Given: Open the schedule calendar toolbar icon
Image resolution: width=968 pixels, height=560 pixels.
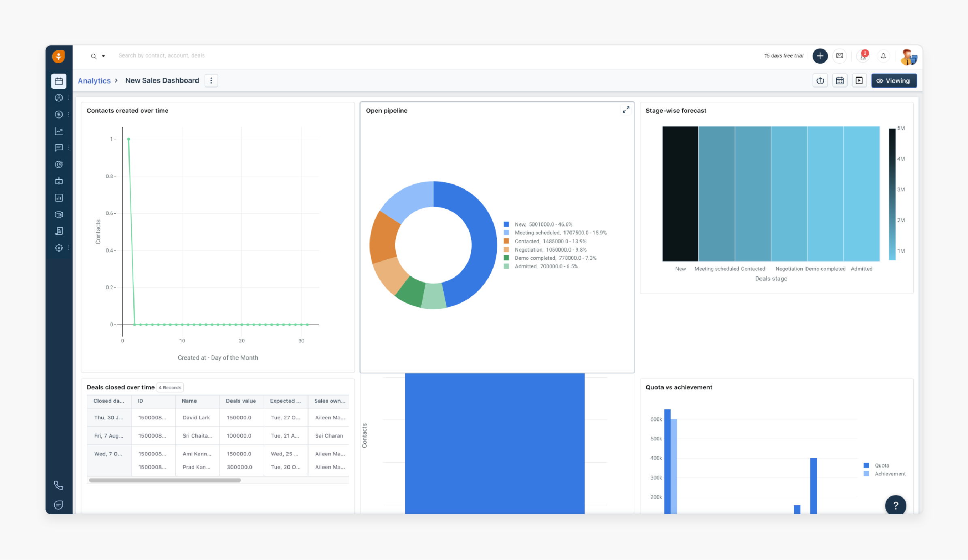Looking at the screenshot, I should point(840,81).
